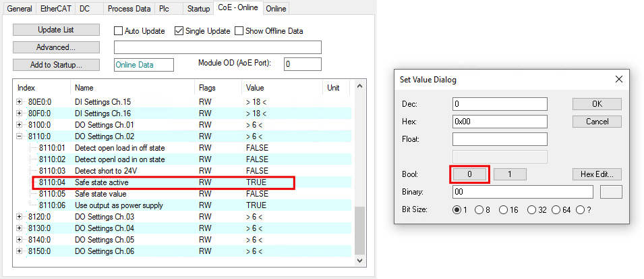The width and height of the screenshot is (644, 279).
Task: Click the Value column header
Action: tap(282, 88)
